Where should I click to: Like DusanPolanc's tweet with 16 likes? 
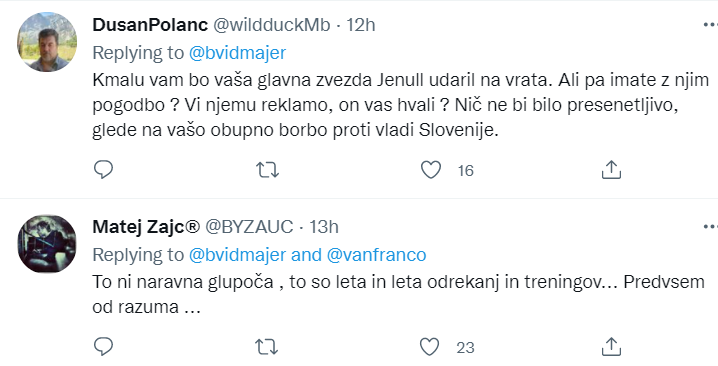click(430, 170)
